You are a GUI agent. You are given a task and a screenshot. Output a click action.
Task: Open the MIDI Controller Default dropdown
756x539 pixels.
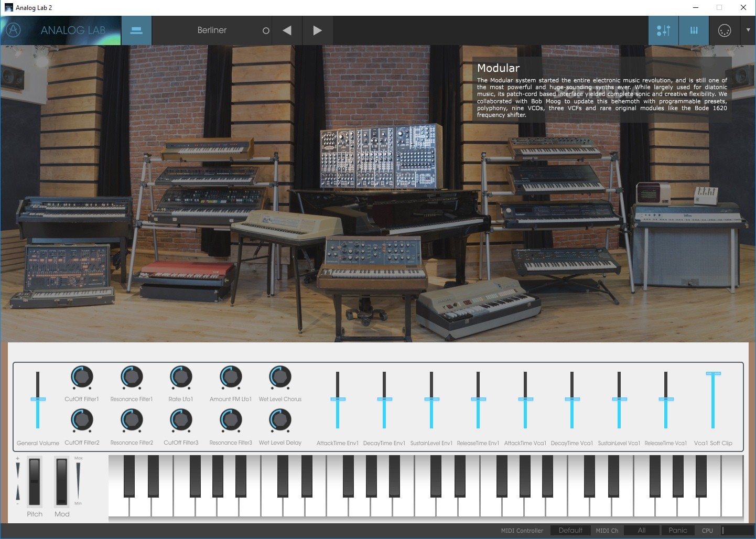coord(570,531)
